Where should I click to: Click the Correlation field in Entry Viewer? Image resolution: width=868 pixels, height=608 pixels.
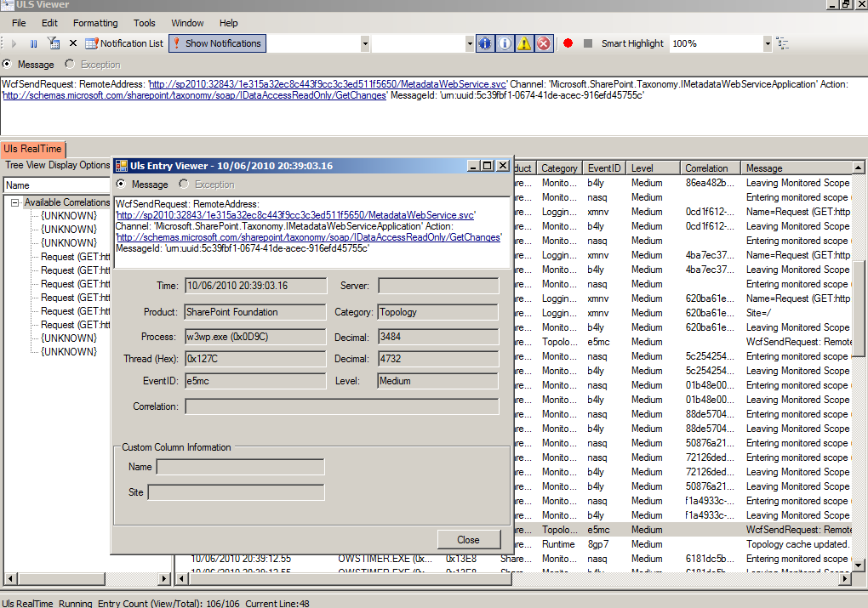341,406
